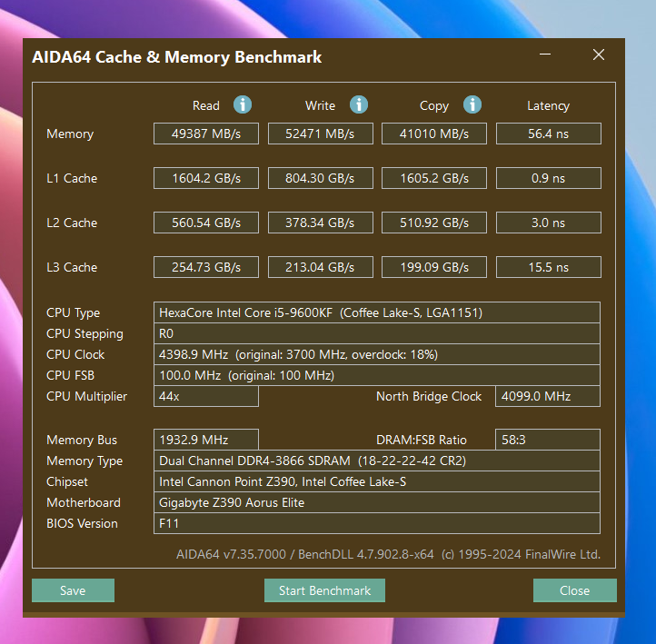Click the Copy info icon
656x644 pixels.
[472, 104]
